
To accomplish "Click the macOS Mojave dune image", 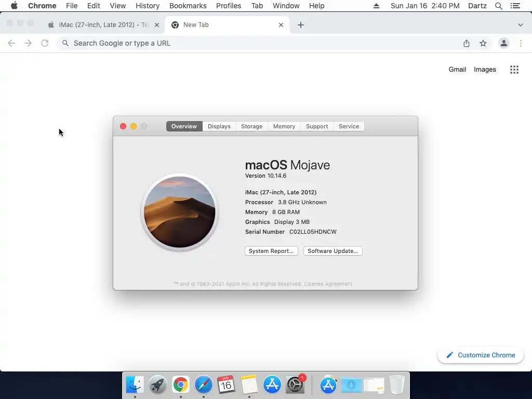I will click(x=179, y=212).
